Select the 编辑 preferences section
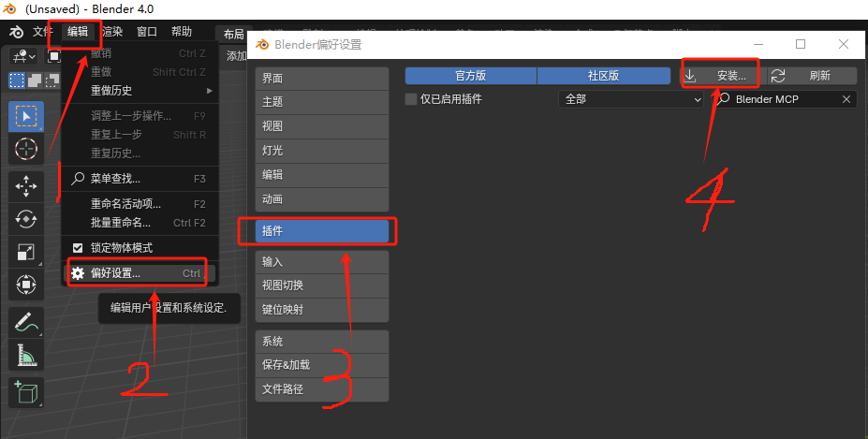Image resolution: width=868 pixels, height=439 pixels. [321, 175]
